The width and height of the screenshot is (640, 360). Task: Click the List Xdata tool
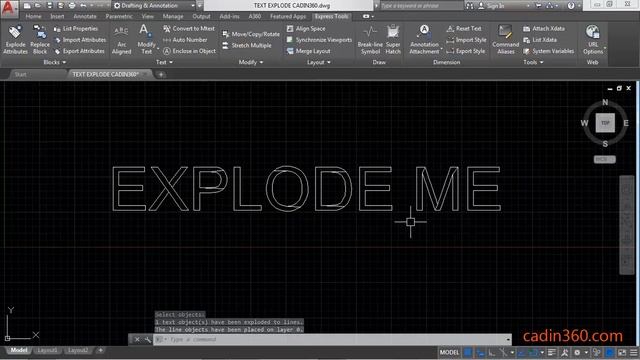click(540, 40)
